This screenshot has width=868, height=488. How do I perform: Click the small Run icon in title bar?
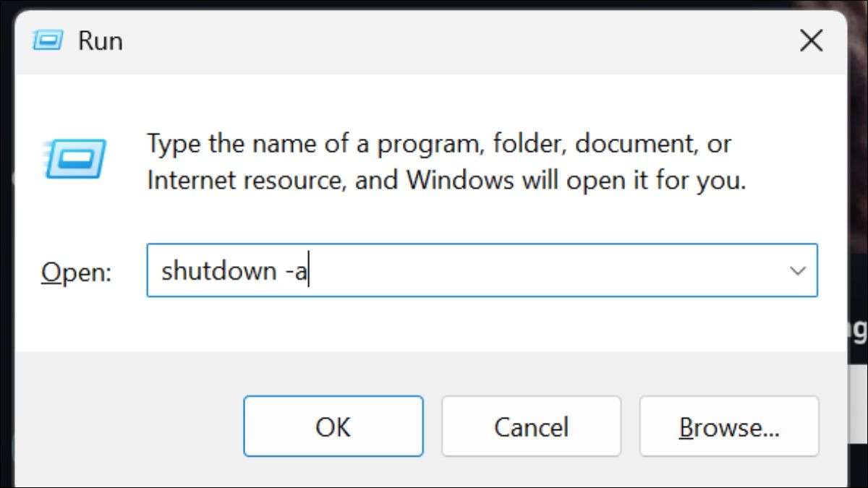[x=47, y=40]
